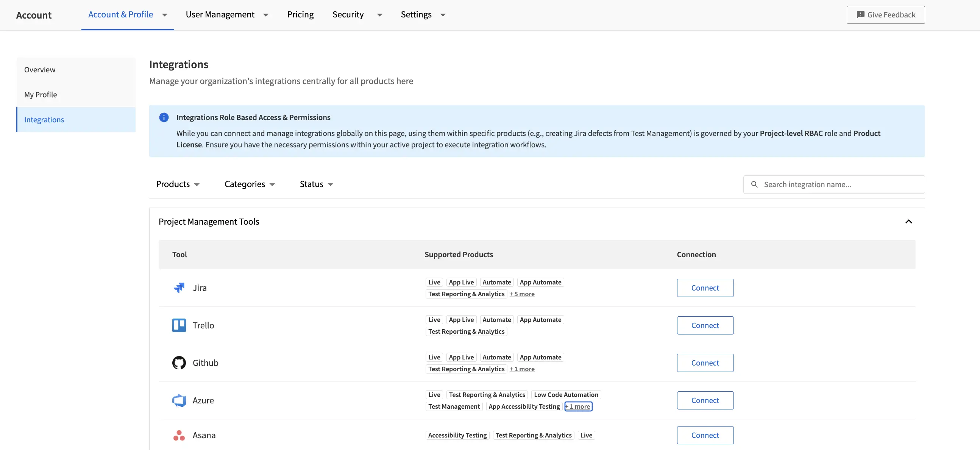
Task: Click the blue info icon in the banner
Action: click(x=164, y=117)
